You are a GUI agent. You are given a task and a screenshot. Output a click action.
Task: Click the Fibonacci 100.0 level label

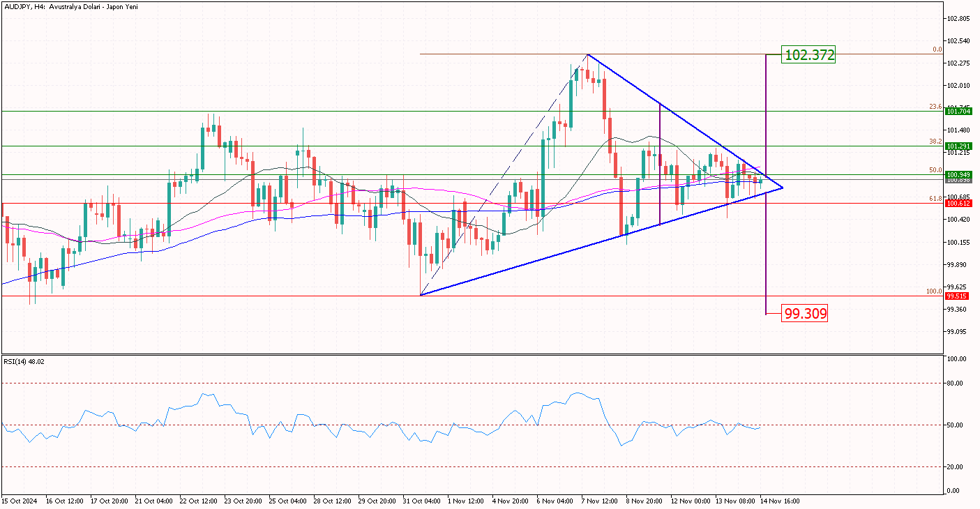[935, 291]
